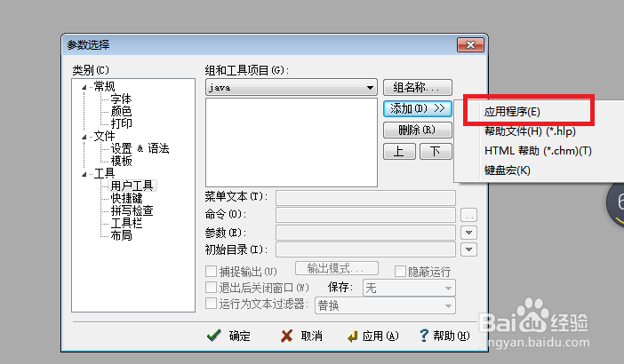Click the 下 move-down button

tap(436, 152)
